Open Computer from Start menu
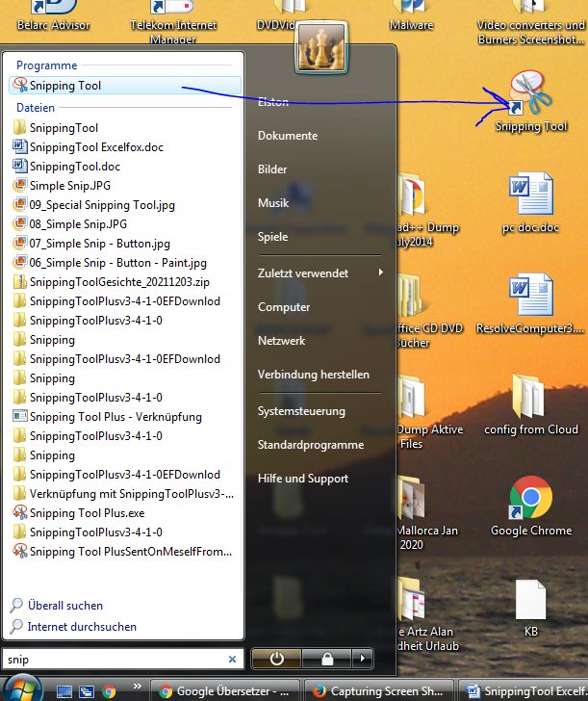Image resolution: width=588 pixels, height=701 pixels. (x=284, y=307)
